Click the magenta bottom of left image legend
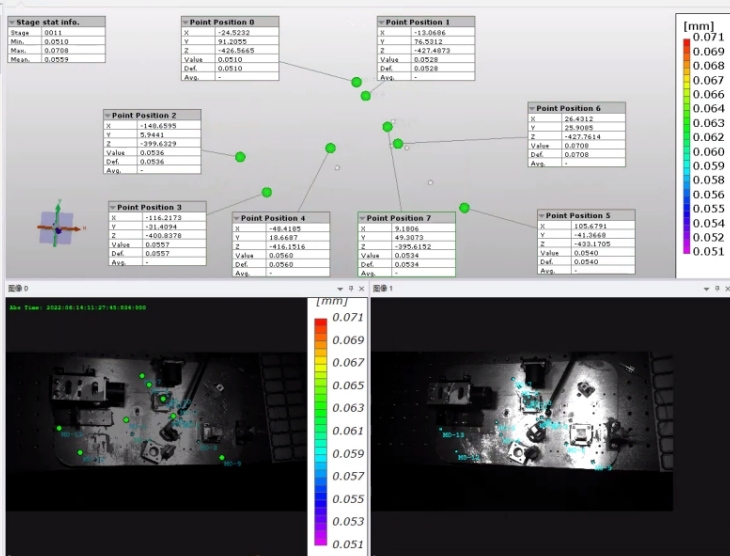 320,540
